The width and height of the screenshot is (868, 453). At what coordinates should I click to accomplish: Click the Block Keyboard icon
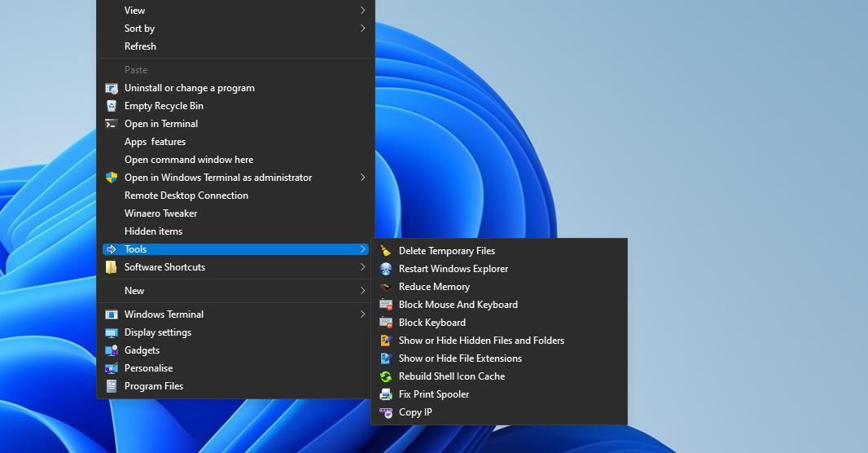(x=386, y=323)
